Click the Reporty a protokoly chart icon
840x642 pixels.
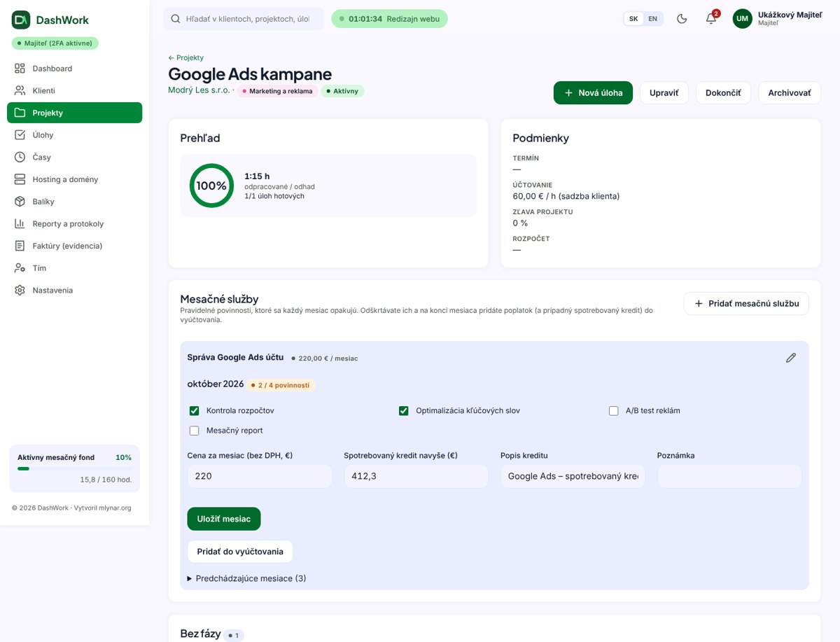pos(20,224)
